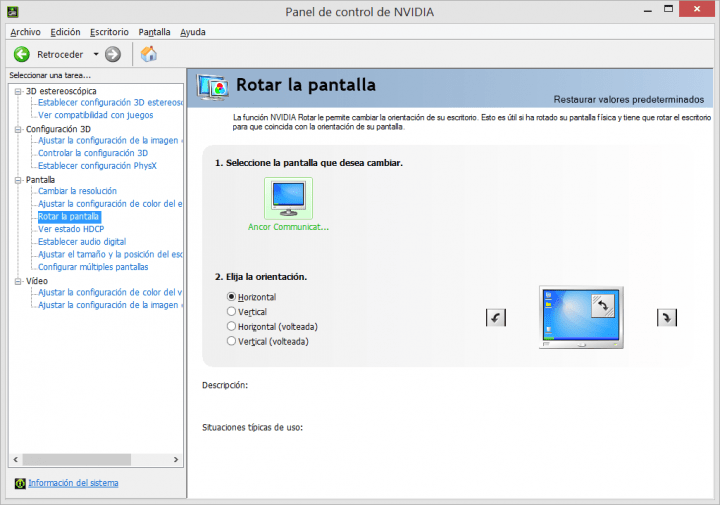The width and height of the screenshot is (720, 505).
Task: Open Ajustar el tamaño y la posición
Action: click(x=110, y=254)
